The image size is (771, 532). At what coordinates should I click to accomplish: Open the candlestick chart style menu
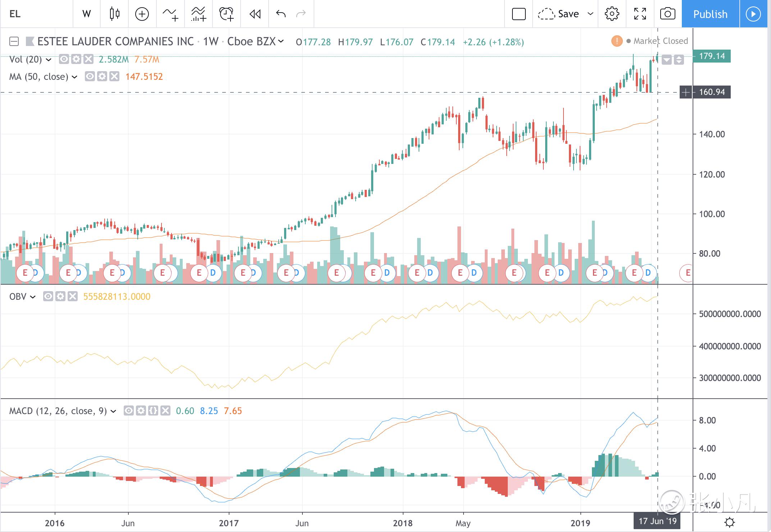click(114, 14)
